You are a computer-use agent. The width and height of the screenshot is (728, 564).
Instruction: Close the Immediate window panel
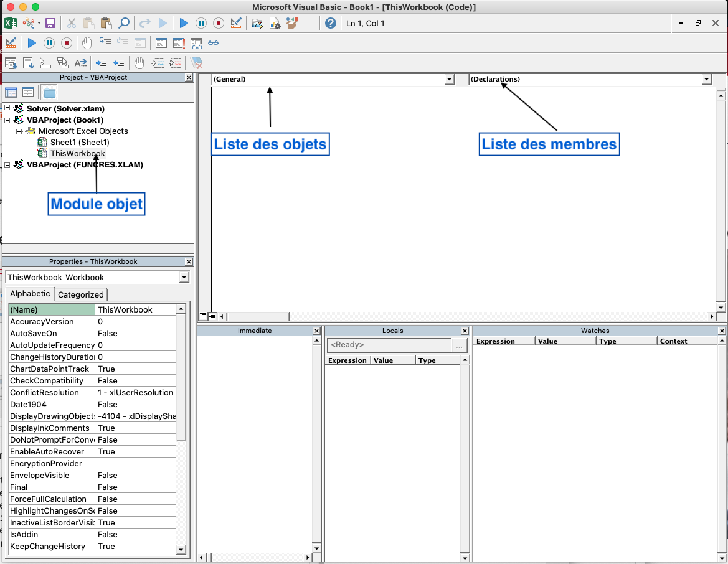point(316,331)
